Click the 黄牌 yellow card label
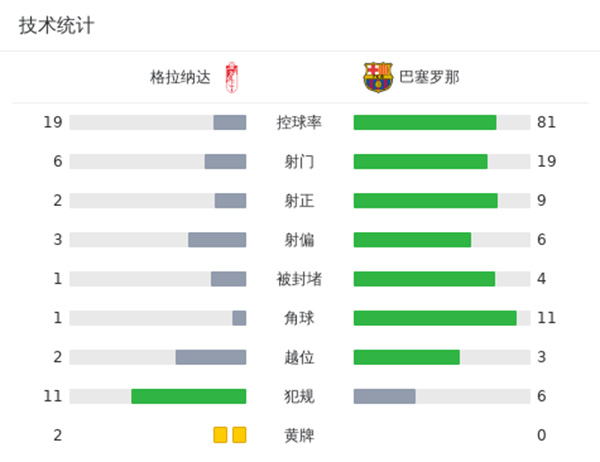Image resolution: width=600 pixels, height=462 pixels. 299,435
